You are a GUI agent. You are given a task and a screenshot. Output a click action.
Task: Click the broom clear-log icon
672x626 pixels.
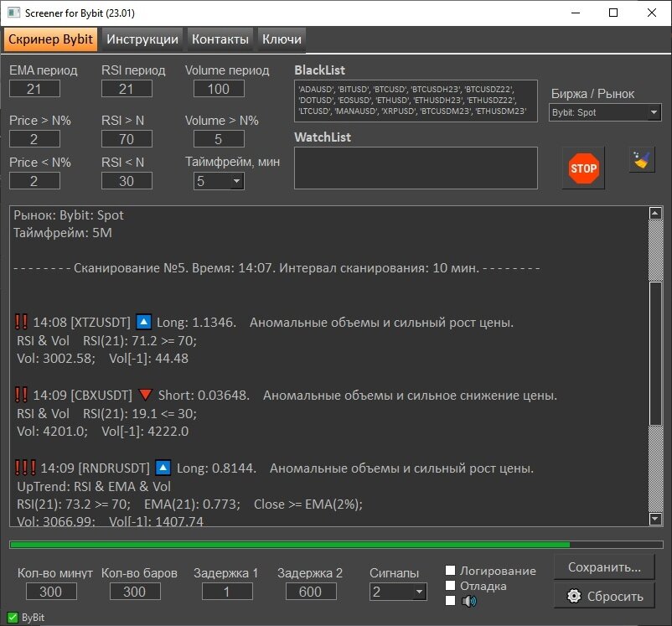coord(642,160)
